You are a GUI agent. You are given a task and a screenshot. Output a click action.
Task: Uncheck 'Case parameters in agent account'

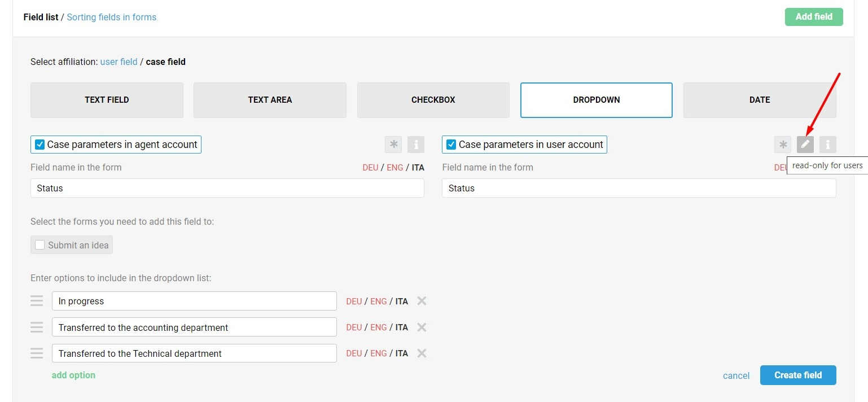coord(40,145)
